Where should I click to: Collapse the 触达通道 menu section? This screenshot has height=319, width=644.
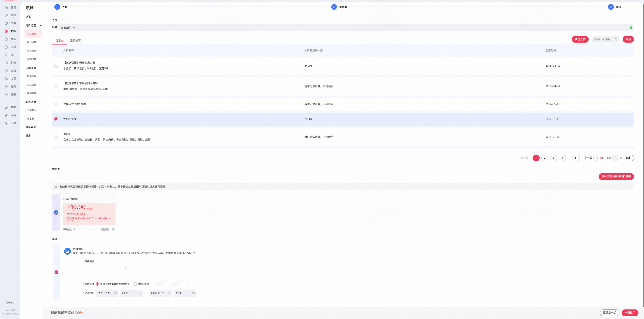41,102
